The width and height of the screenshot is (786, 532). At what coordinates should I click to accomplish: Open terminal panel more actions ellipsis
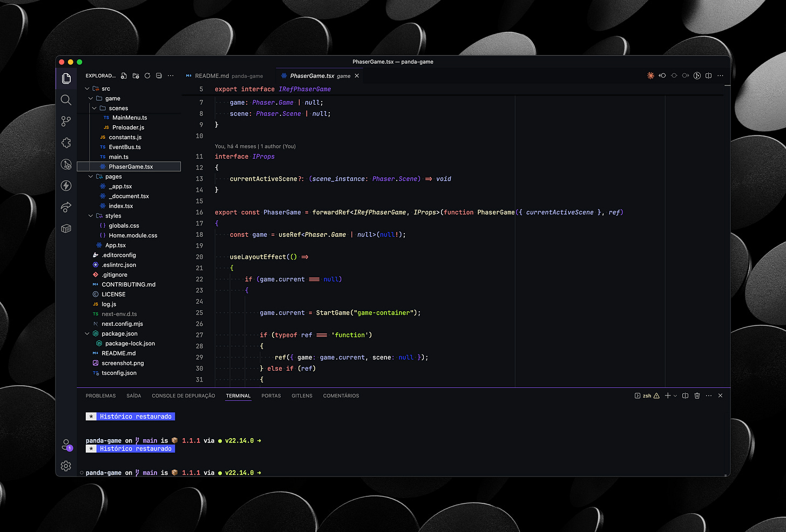709,395
